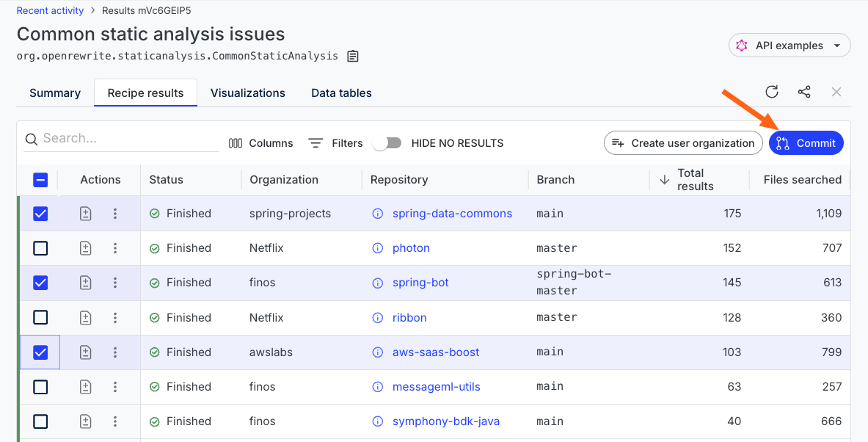Open the Data tables tab
The image size is (868, 442).
[x=341, y=93]
